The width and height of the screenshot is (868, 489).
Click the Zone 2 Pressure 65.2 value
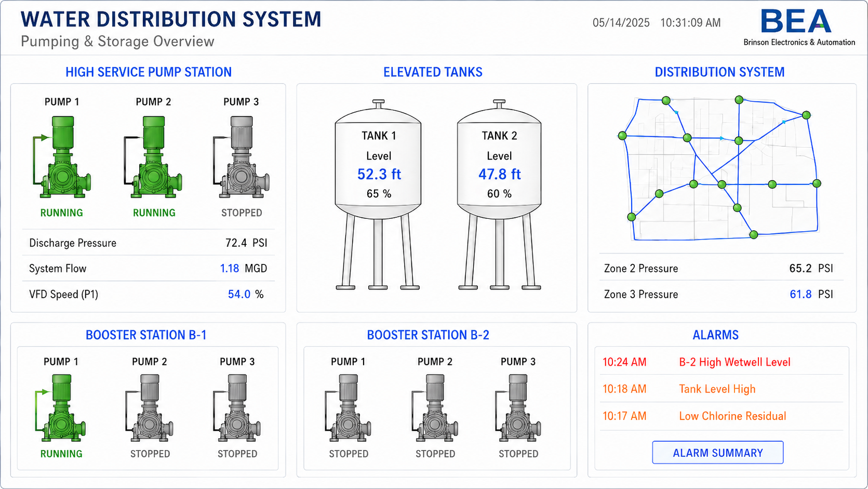(800, 269)
